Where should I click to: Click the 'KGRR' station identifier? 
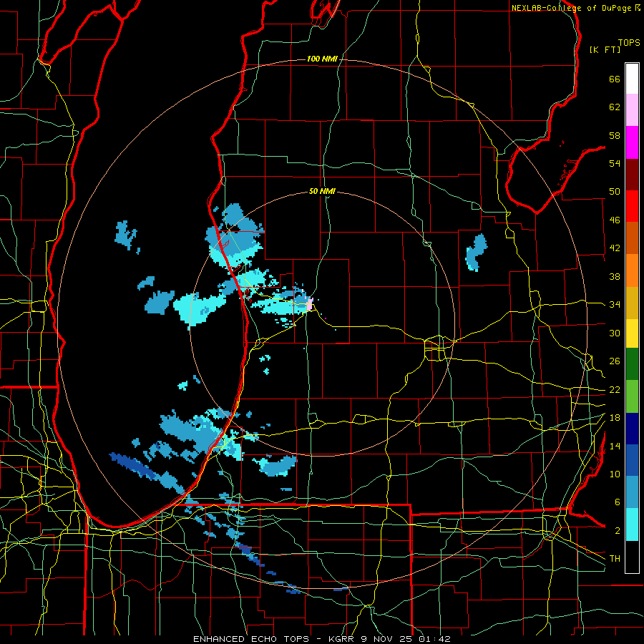[x=342, y=639]
